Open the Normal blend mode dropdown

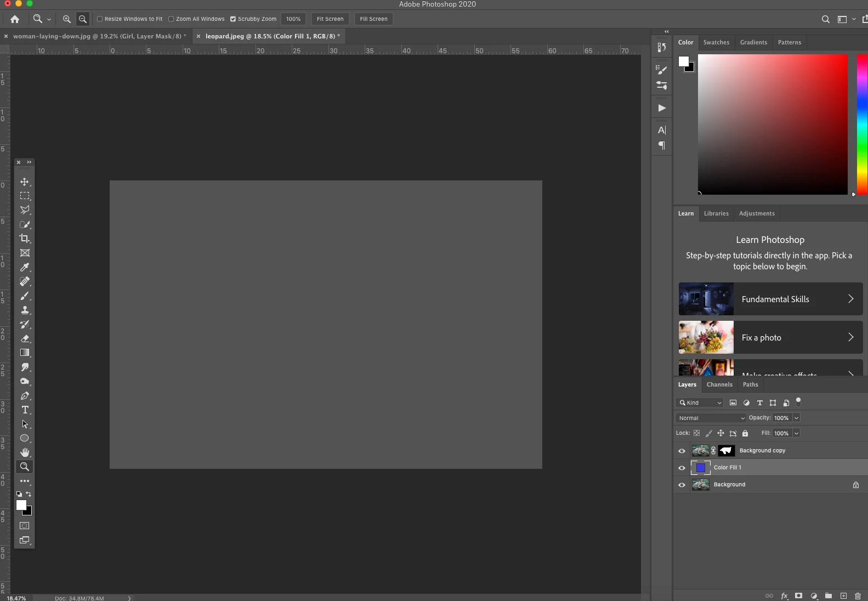[x=711, y=418]
